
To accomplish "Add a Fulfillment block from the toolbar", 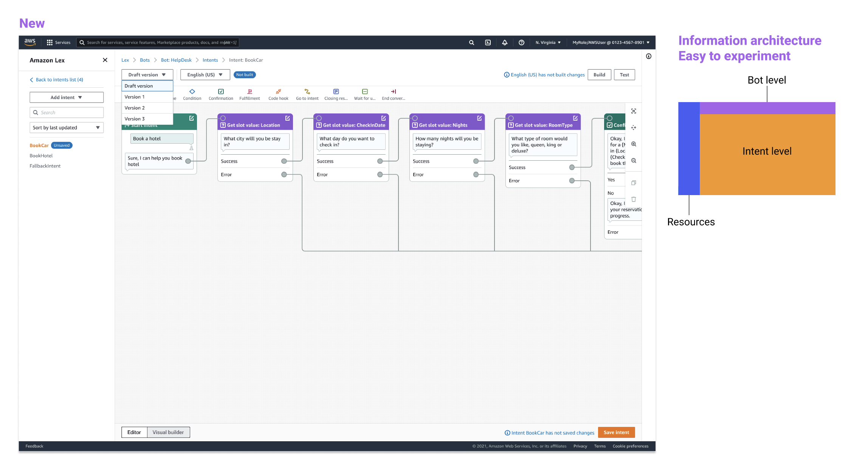I will (x=250, y=95).
